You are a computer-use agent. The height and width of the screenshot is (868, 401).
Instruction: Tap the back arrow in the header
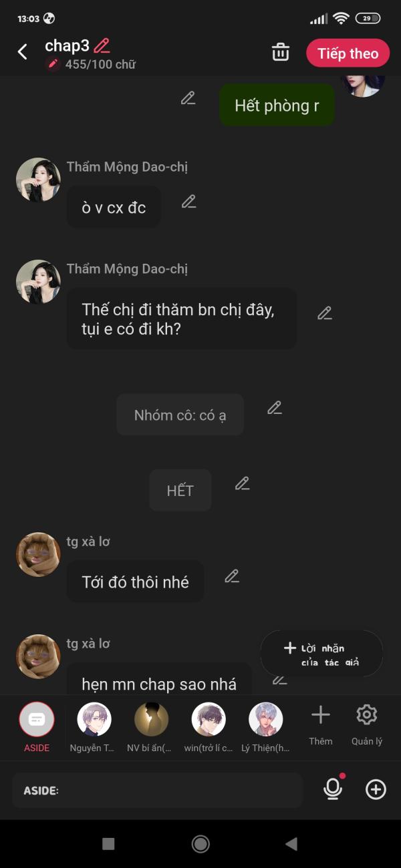pyautogui.click(x=23, y=52)
